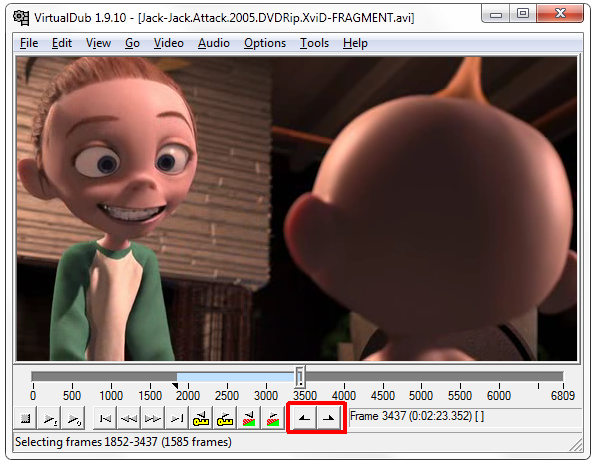Viewport: 594px width, 464px height.
Task: Open the Go menu
Action: 132,43
